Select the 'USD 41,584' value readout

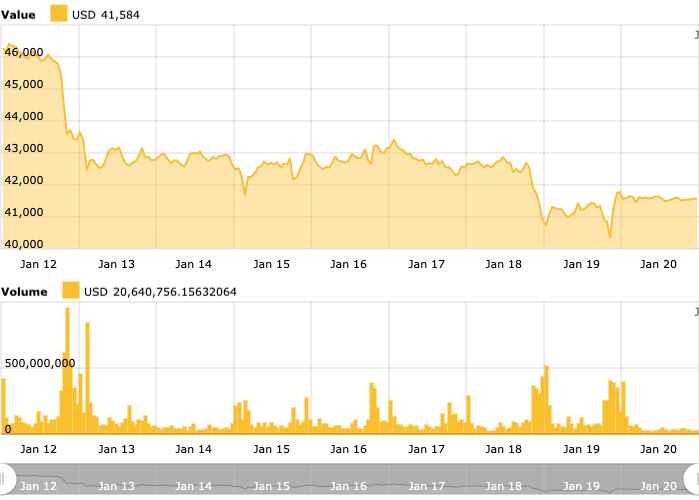pos(106,15)
